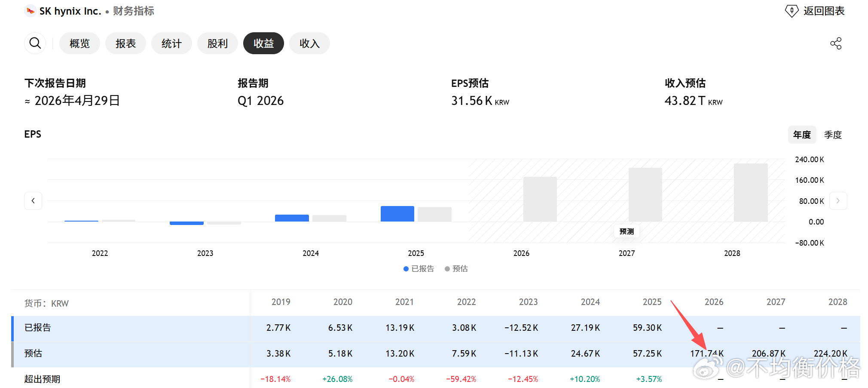868x388 pixels.
Task: Click the 2019 column header
Action: pyautogui.click(x=281, y=302)
